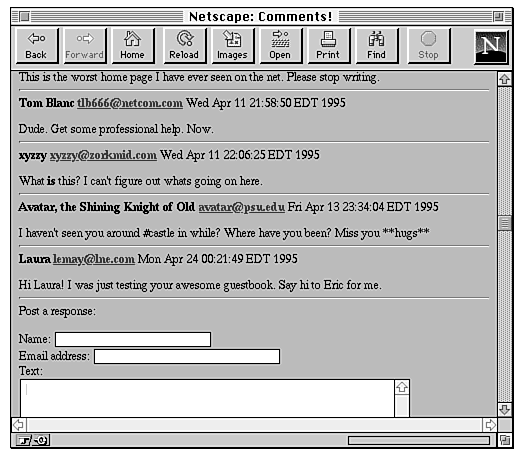Click the Netscape N logo

click(491, 47)
